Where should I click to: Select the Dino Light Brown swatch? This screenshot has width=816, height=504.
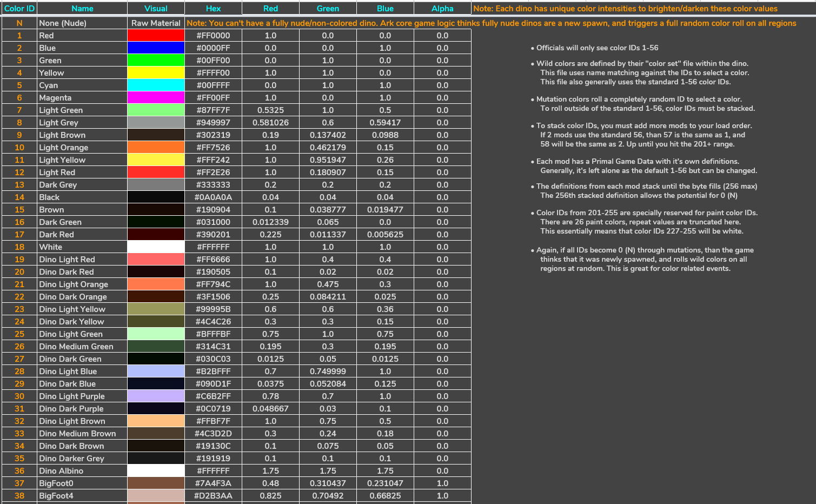[156, 421]
